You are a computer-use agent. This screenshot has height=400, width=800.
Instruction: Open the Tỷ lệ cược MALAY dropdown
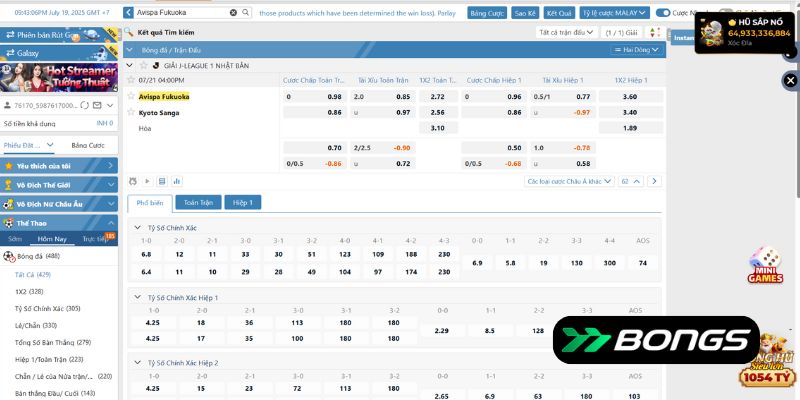tap(614, 13)
